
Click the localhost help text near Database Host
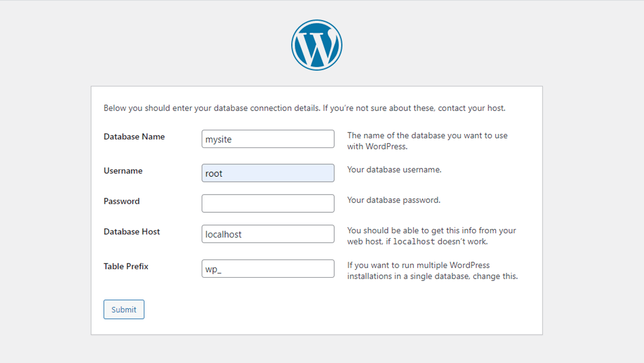coord(431,236)
